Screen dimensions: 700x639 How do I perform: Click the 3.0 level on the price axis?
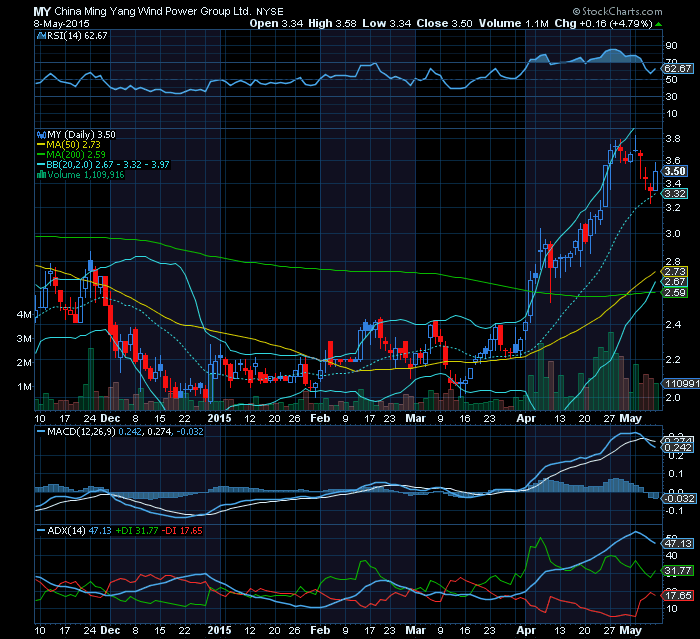[673, 234]
